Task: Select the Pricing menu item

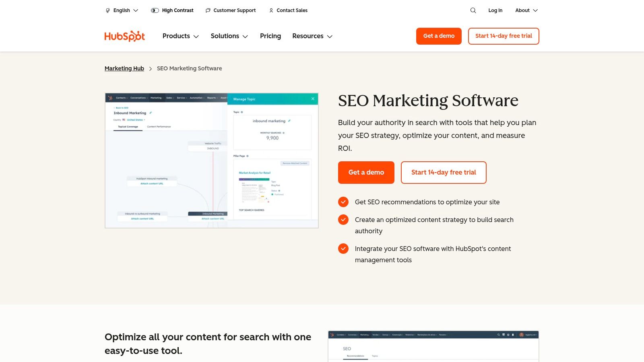Action: 270,36
